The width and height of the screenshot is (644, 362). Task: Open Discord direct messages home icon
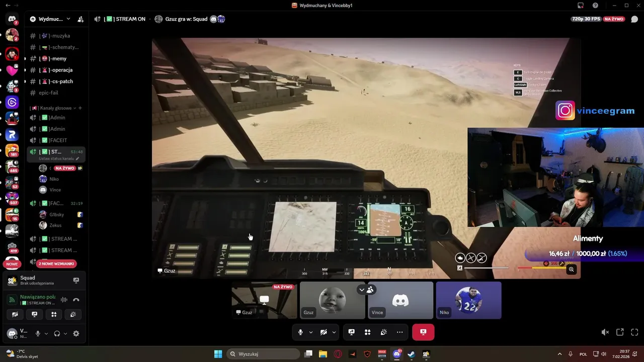(12, 19)
